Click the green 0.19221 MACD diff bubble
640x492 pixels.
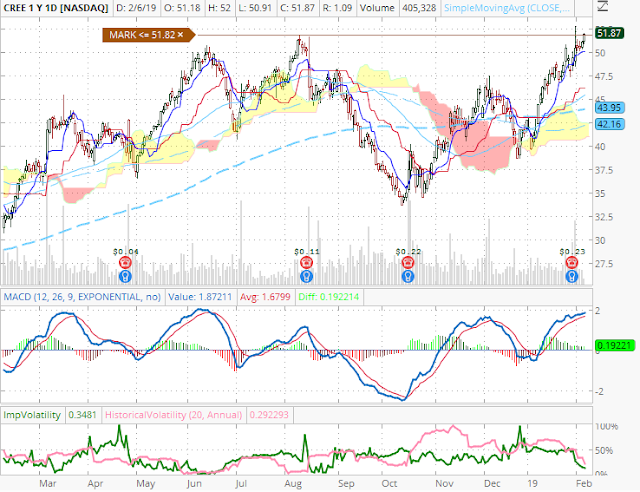pos(613,345)
